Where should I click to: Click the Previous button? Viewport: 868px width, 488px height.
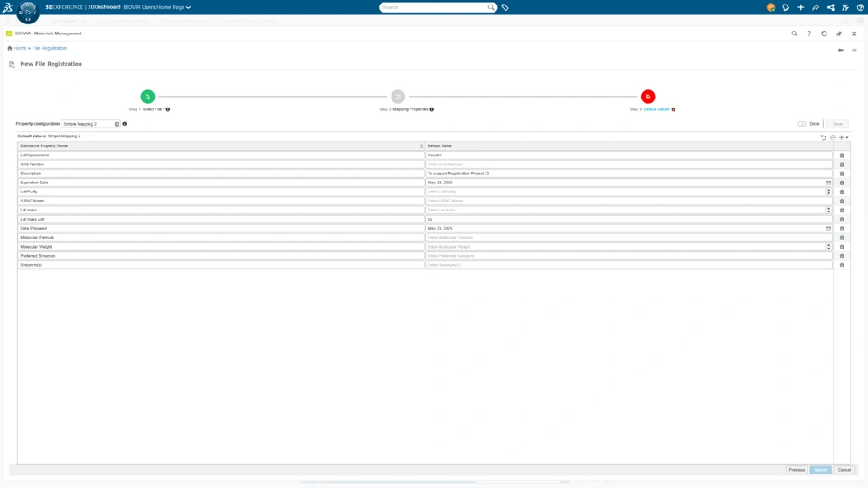797,470
